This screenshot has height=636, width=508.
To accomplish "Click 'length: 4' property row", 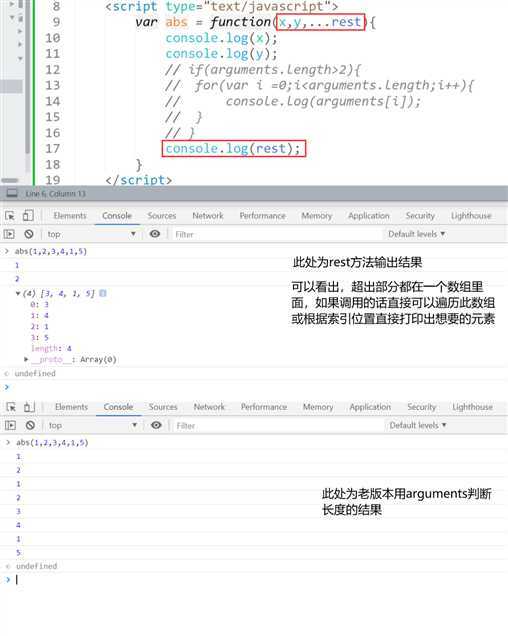I will coord(51,348).
